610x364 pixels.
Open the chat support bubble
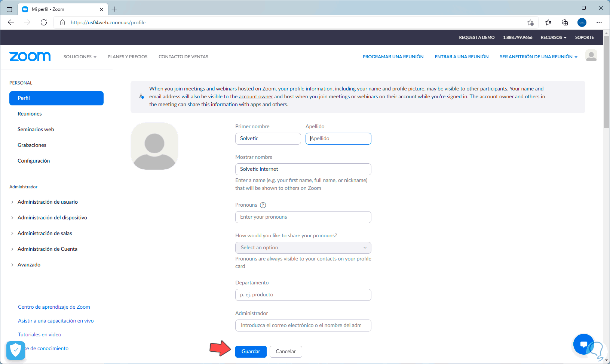(x=583, y=344)
